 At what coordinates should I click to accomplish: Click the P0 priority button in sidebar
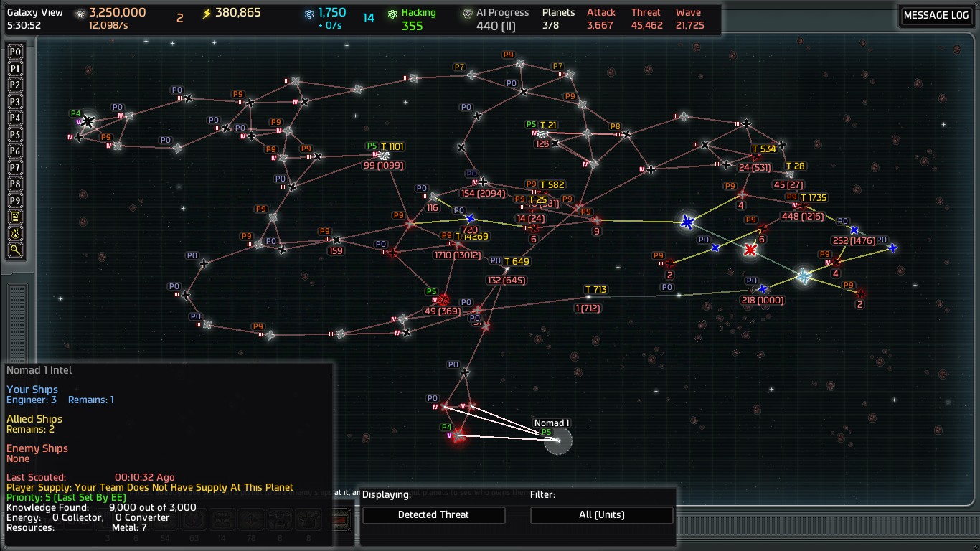click(15, 52)
